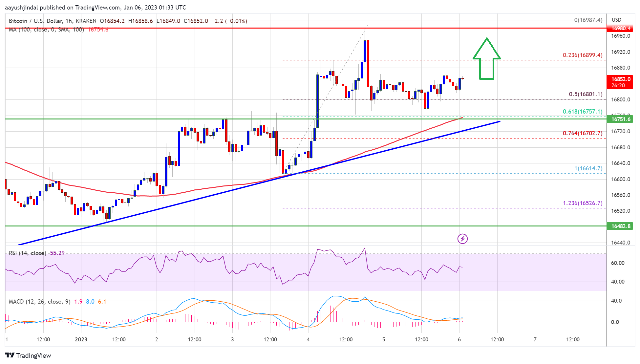640x364 pixels.
Task: Click the RSI 60.00 scale value
Action: 617,263
